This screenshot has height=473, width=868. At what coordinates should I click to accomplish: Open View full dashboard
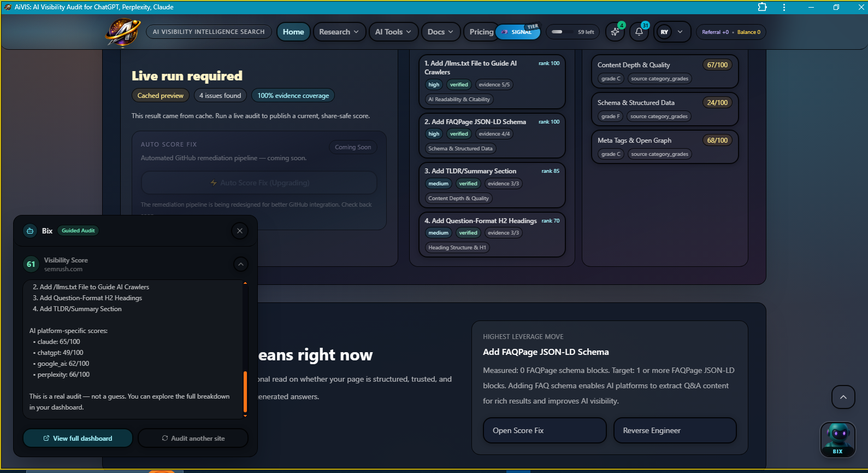click(78, 438)
